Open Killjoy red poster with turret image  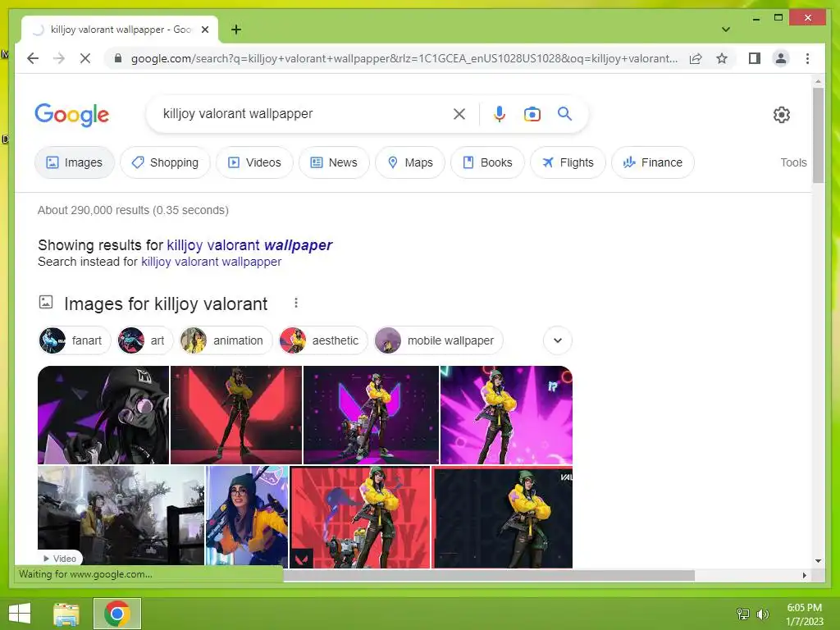pos(360,517)
